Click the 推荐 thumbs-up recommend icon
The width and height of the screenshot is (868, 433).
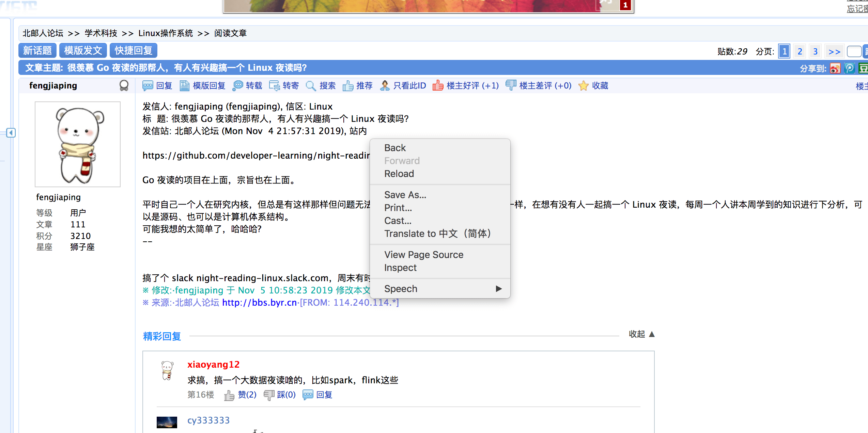click(348, 85)
